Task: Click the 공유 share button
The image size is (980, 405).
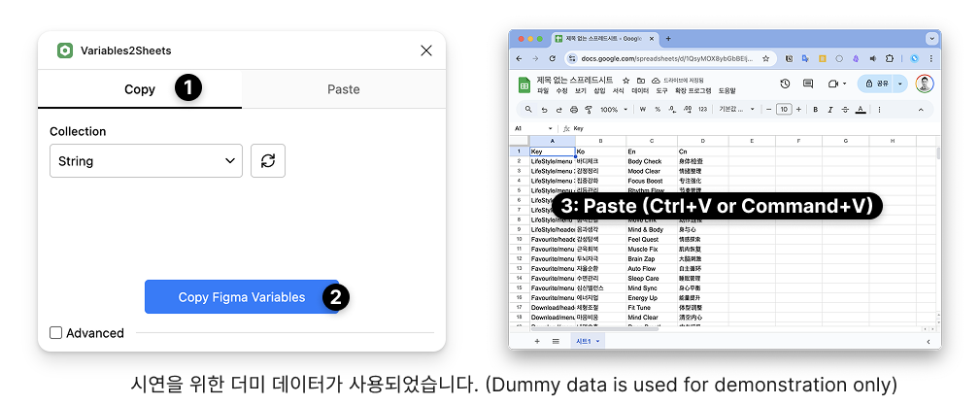Action: (x=877, y=84)
